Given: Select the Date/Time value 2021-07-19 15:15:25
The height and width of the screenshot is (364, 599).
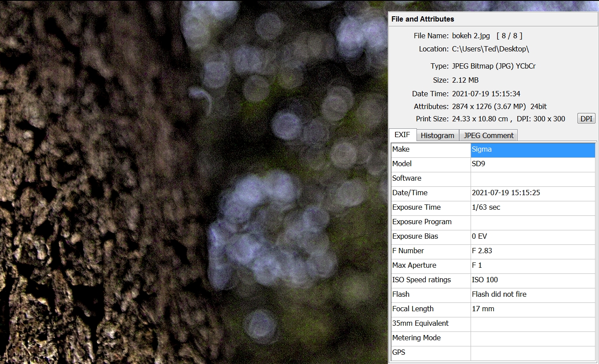Looking at the screenshot, I should 533,193.
